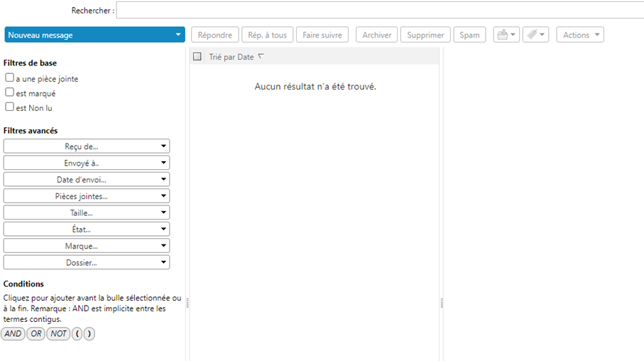Expand the 'Dossier...' filter dropdown
Screen dimensions: 644x361
coord(87,262)
